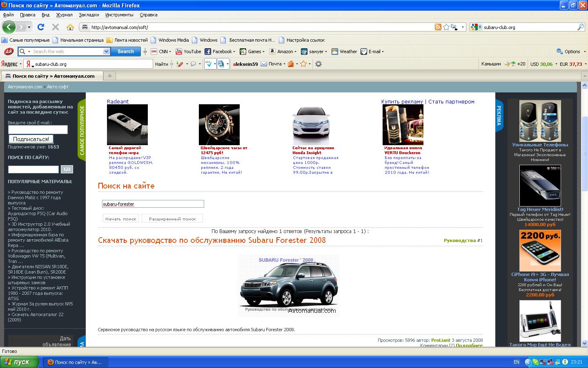Open the Subaru Forester 2008 thumbnail image
This screenshot has height=368, width=588.
[289, 285]
